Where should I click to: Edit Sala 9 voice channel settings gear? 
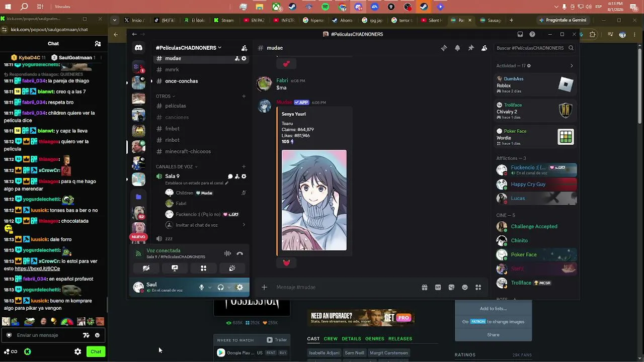[244, 176]
